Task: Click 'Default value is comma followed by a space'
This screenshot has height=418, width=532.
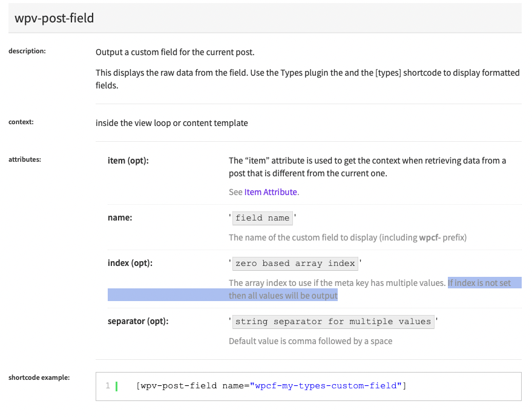Action: click(x=310, y=341)
